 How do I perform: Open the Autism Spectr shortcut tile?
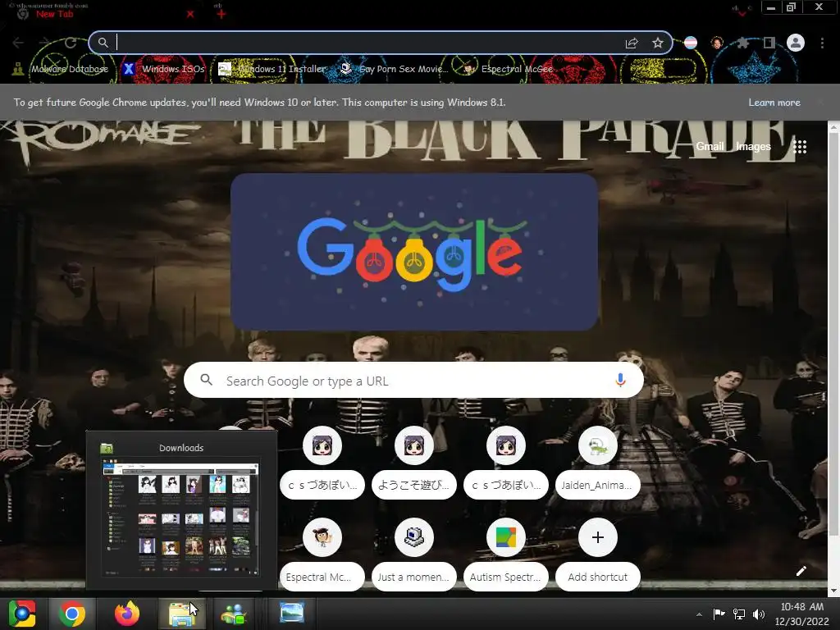pyautogui.click(x=505, y=554)
